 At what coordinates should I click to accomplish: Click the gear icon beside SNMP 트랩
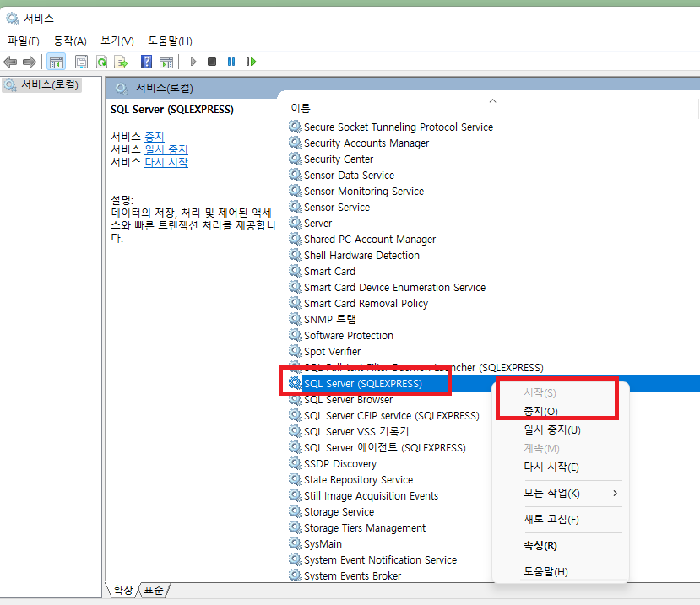pos(295,319)
